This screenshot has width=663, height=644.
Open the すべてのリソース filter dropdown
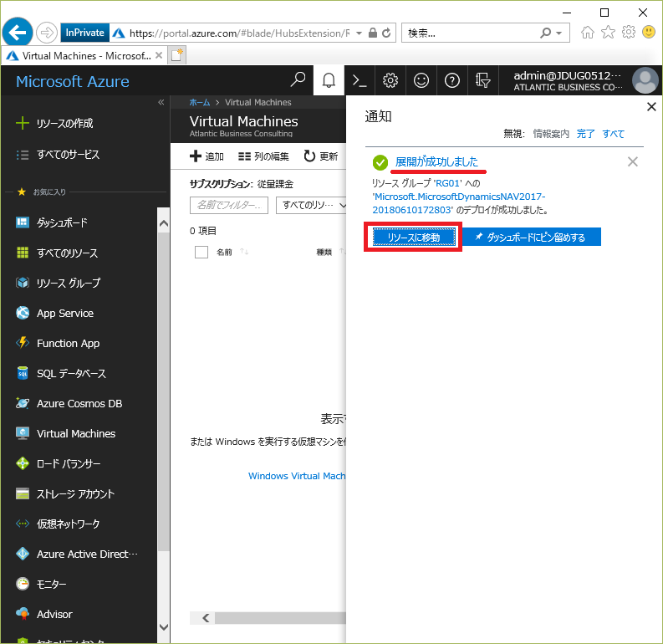tap(311, 205)
